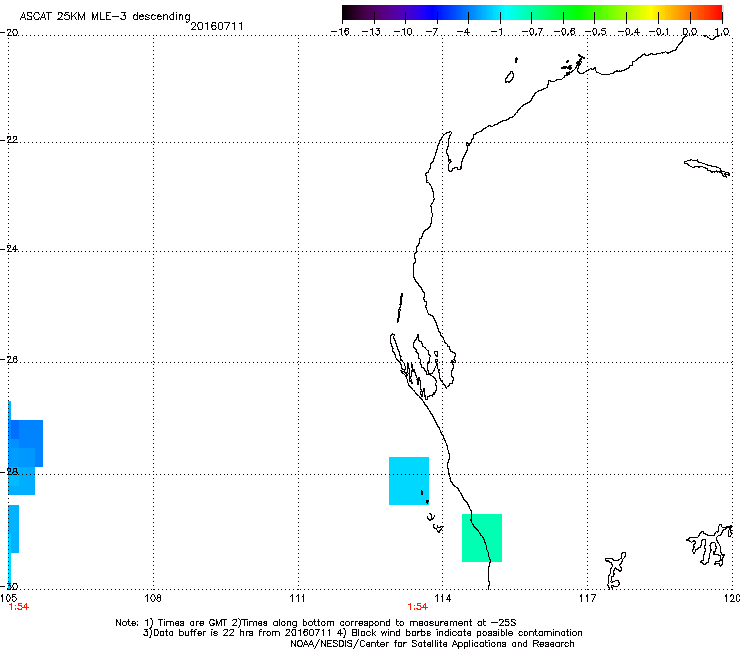Click the red 1:54 time beneath longitude 105
This screenshot has width=740, height=650.
[x=19, y=607]
